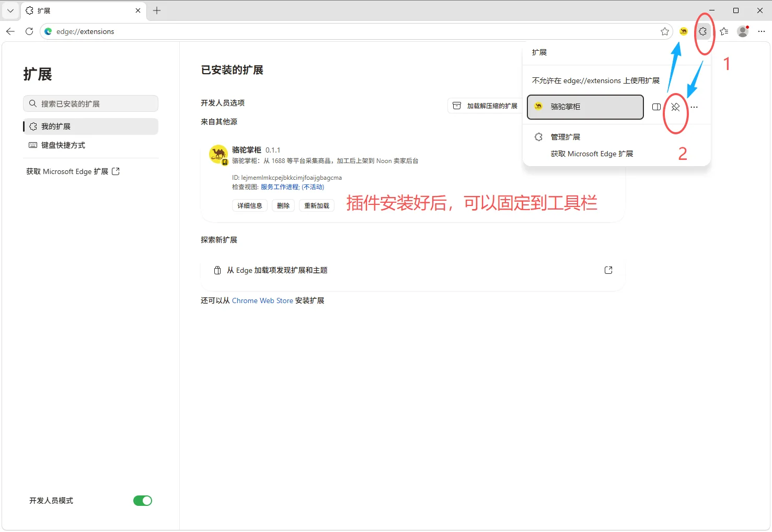Open sidebar link 获取 Microsoft Edge 扩展
This screenshot has height=532, width=772.
tap(73, 171)
